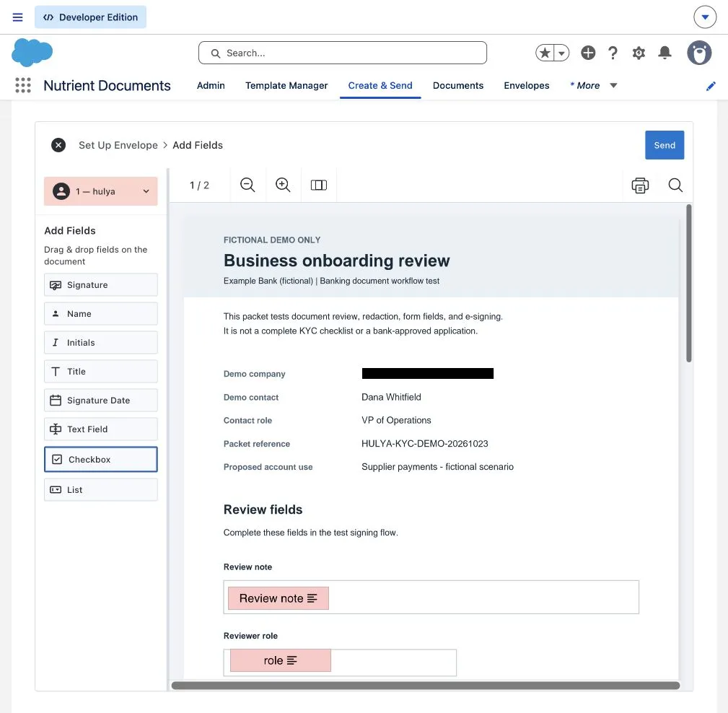Image resolution: width=728 pixels, height=713 pixels.
Task: Go to the Envelopes tab
Action: tap(527, 85)
